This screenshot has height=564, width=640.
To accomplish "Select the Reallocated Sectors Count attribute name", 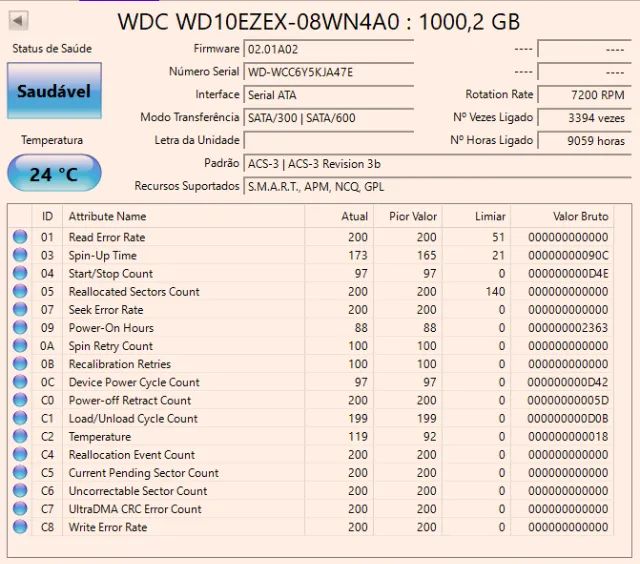I will pyautogui.click(x=134, y=291).
